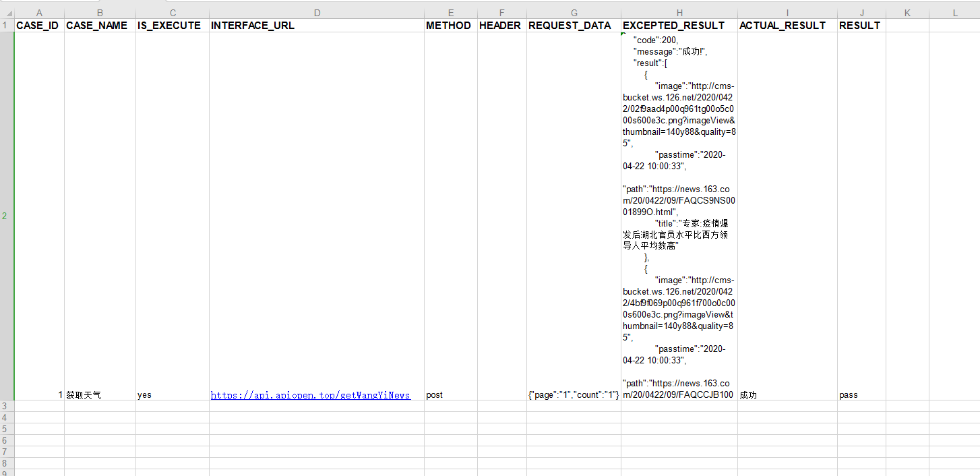Select the actual result cell 成功
Screen dimensions: 980x476
coord(787,216)
